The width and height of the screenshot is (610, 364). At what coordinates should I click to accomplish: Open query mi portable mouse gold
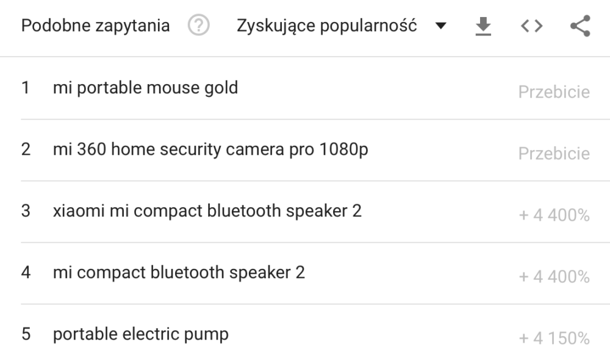[x=146, y=88]
